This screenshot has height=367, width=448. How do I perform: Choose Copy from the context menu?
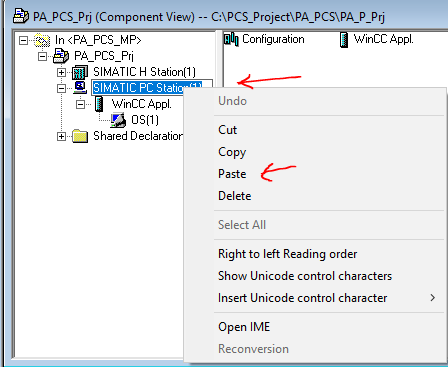click(232, 152)
